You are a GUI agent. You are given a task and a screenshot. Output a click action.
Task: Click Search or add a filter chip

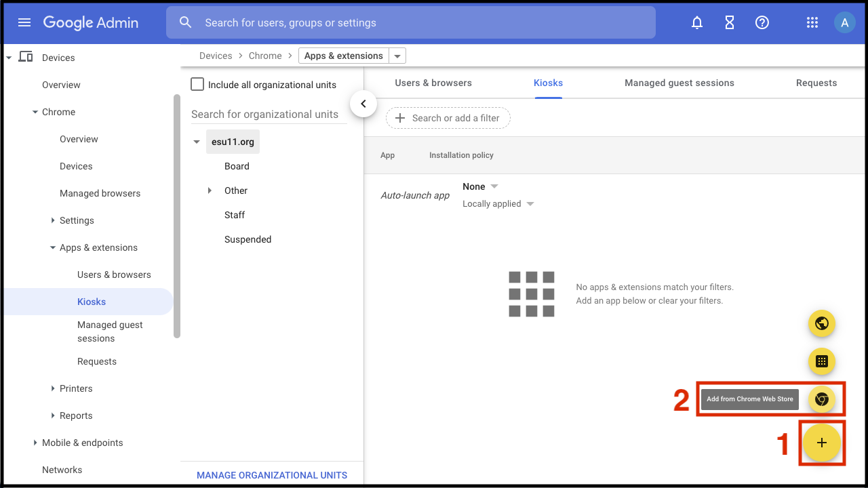pyautogui.click(x=448, y=118)
